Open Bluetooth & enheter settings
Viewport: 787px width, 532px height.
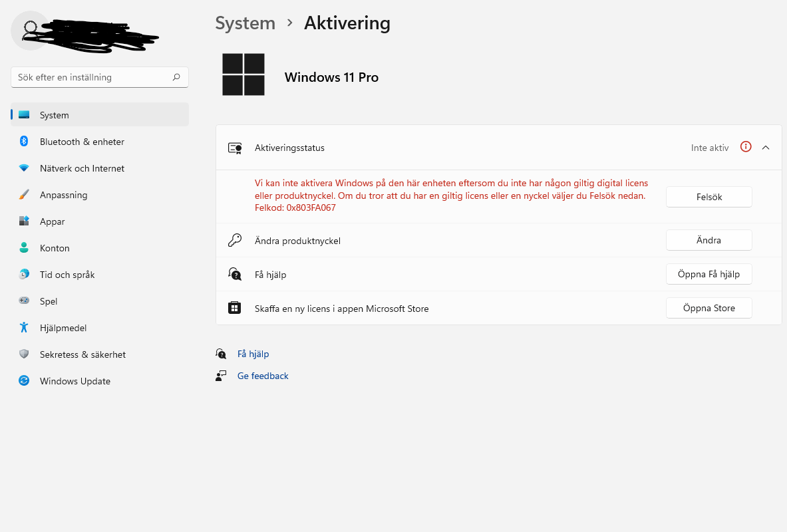coord(100,142)
